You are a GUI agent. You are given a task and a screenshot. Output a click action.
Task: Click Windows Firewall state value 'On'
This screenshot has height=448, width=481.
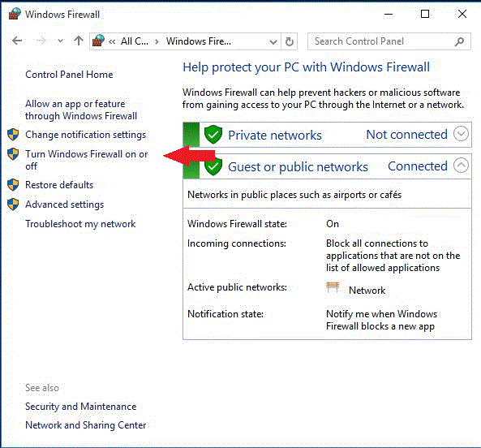[x=333, y=224]
